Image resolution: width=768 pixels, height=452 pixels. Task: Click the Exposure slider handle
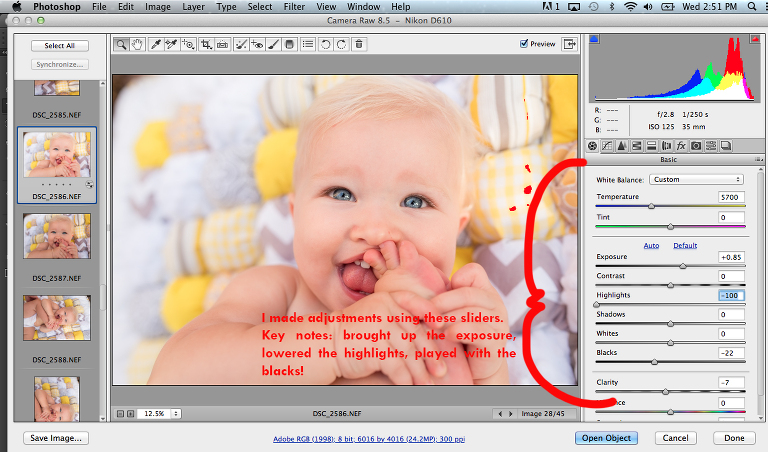click(x=683, y=266)
